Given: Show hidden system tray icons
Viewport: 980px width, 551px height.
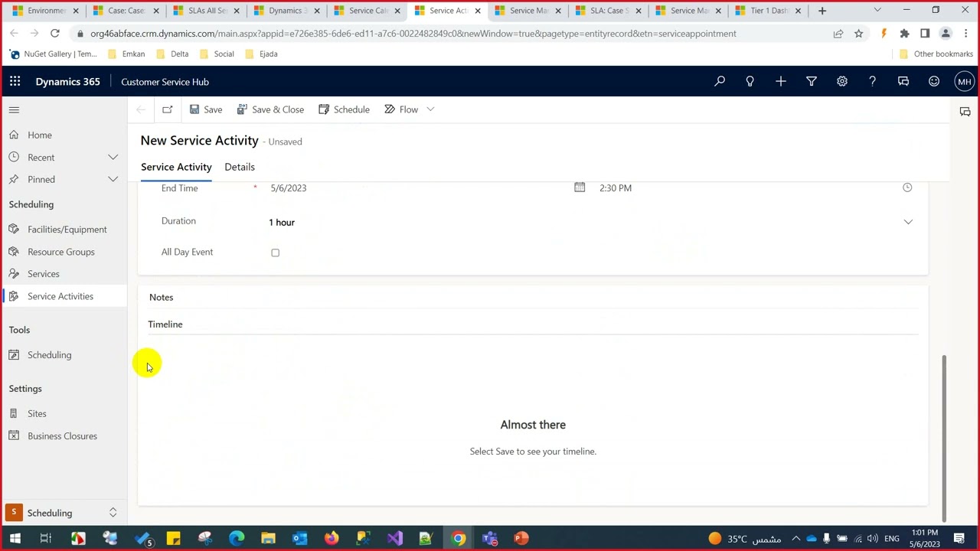Looking at the screenshot, I should tap(795, 538).
